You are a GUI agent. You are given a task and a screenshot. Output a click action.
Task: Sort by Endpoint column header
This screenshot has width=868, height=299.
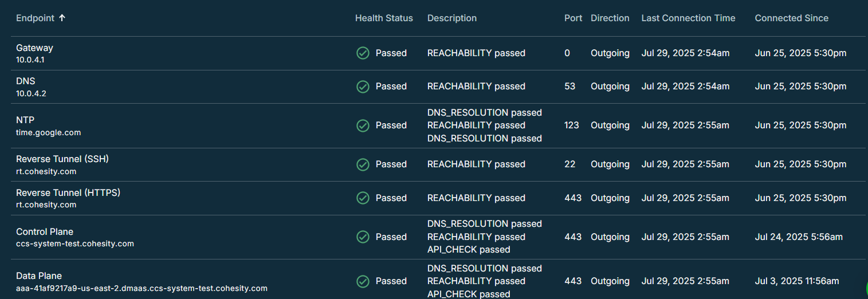35,18
